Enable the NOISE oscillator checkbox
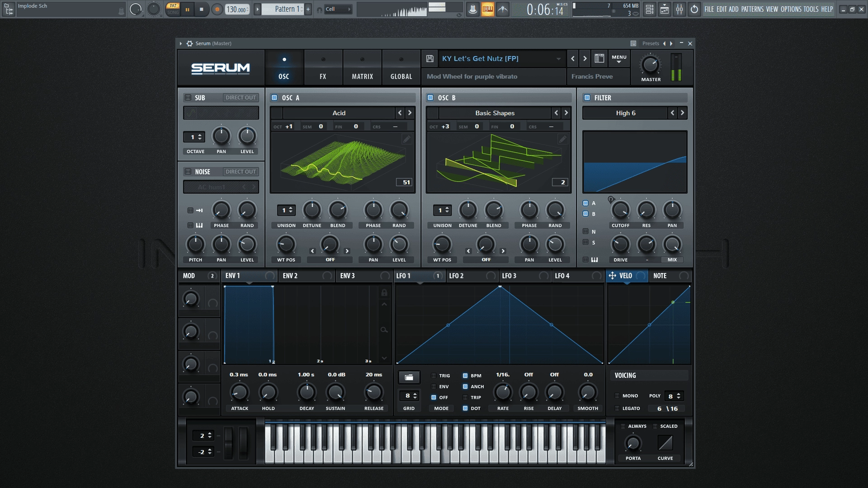Viewport: 868px width, 488px height. (188, 172)
